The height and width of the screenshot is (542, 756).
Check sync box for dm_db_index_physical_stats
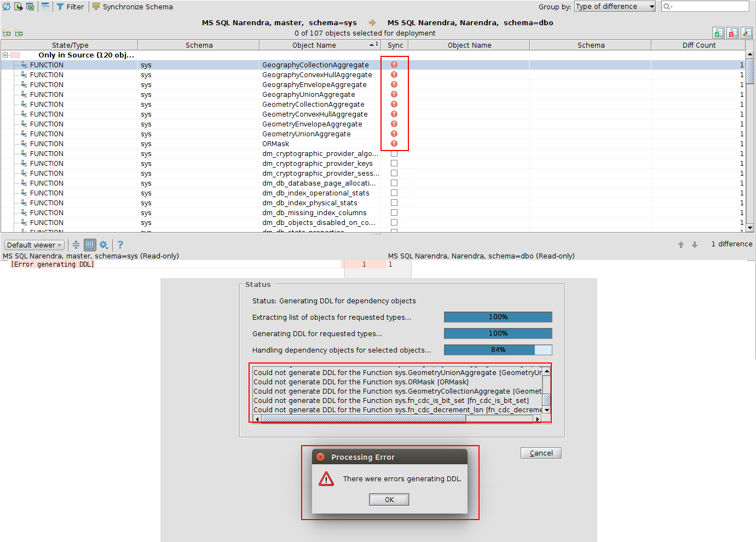point(394,203)
